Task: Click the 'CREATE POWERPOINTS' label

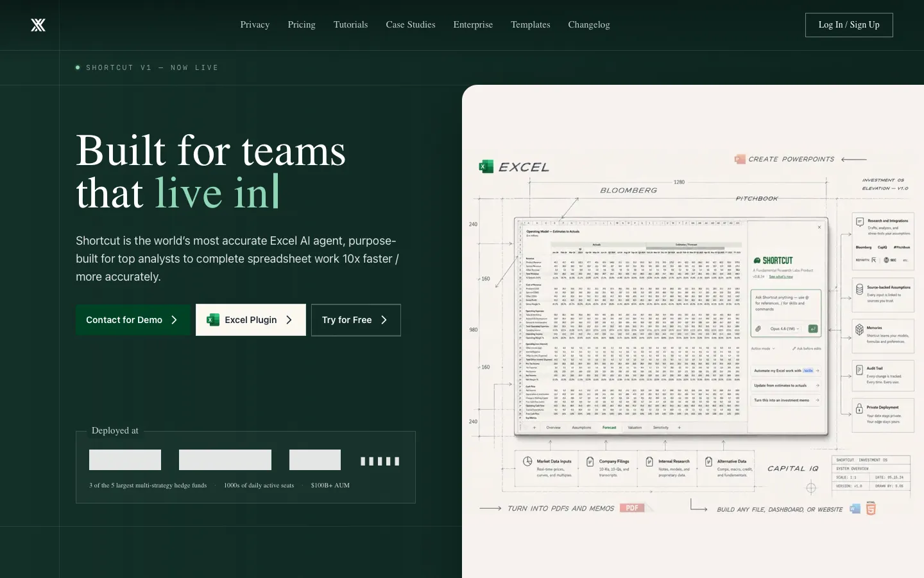Action: coord(791,159)
